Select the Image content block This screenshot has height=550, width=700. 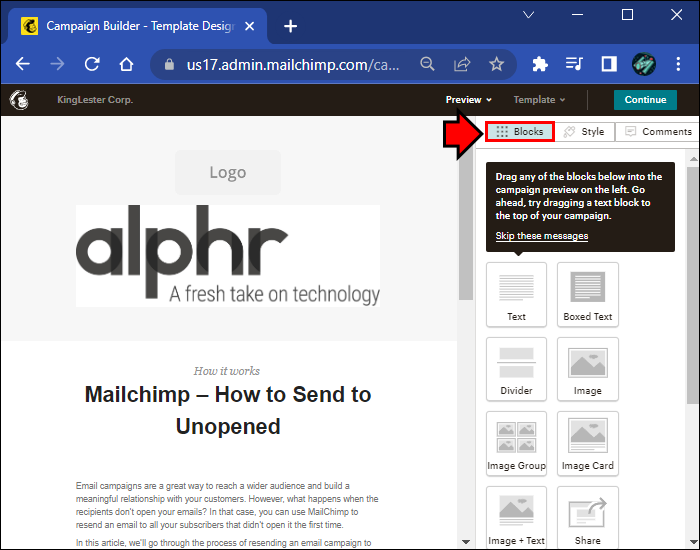[588, 369]
